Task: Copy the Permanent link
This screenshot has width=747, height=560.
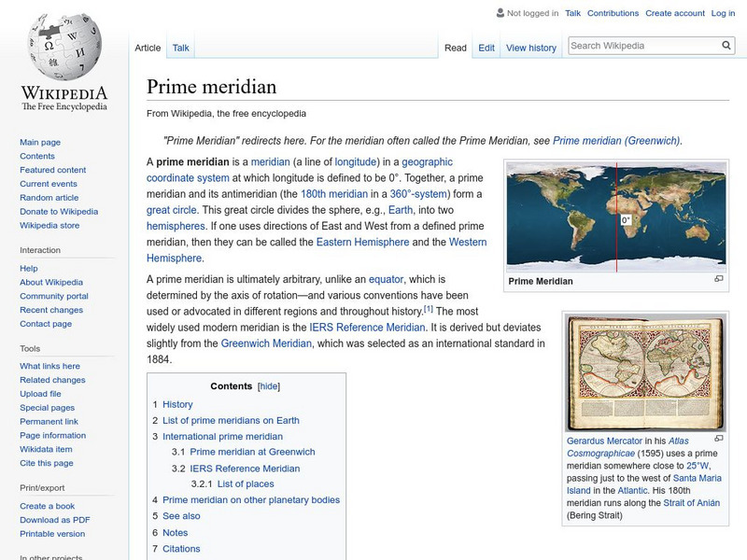Action: (x=49, y=421)
